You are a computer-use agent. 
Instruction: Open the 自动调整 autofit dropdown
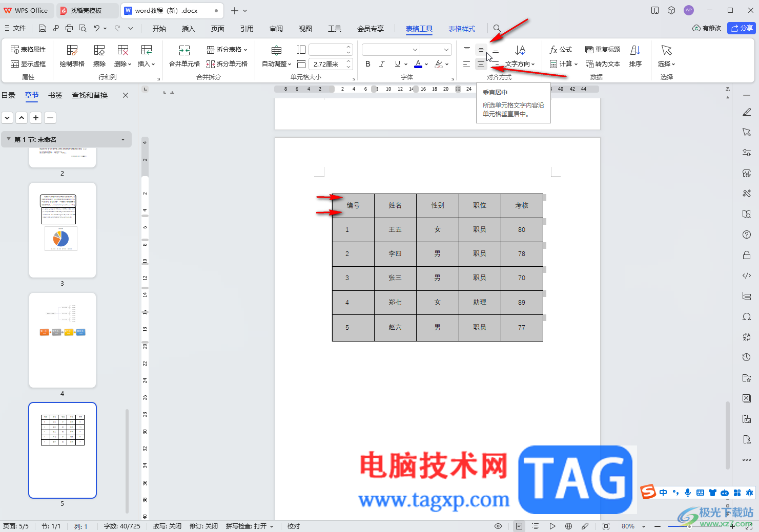click(x=276, y=56)
